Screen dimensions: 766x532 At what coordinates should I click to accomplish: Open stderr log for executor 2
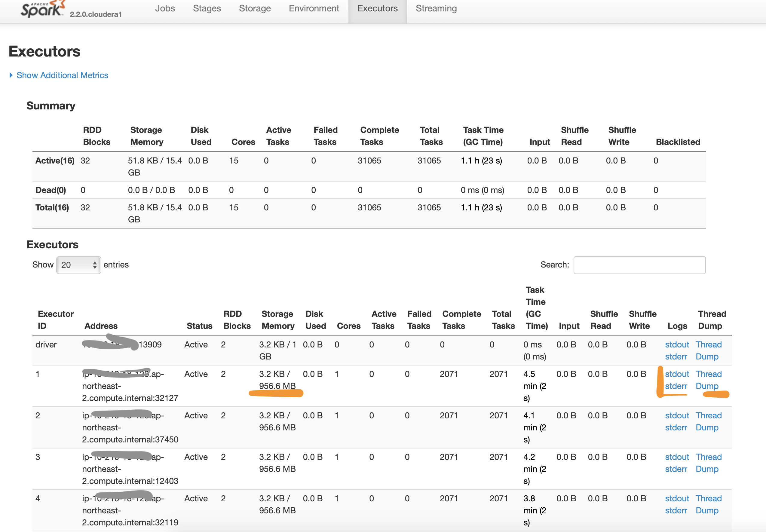point(676,428)
